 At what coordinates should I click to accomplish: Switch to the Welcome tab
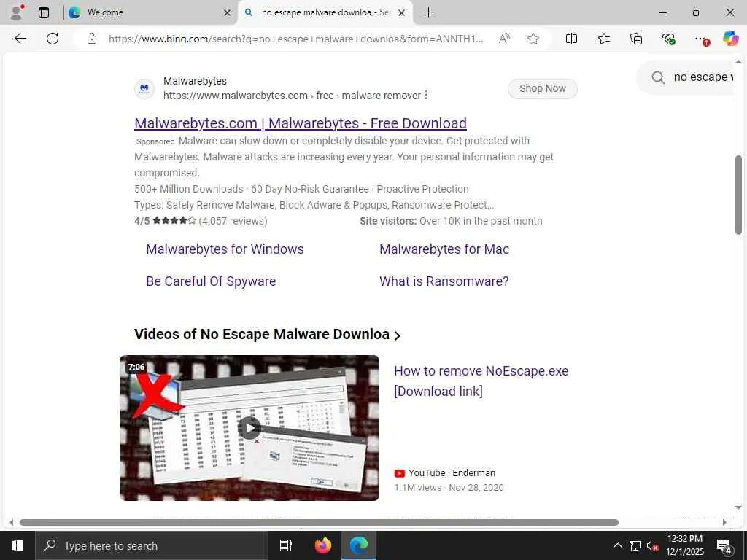coord(150,12)
